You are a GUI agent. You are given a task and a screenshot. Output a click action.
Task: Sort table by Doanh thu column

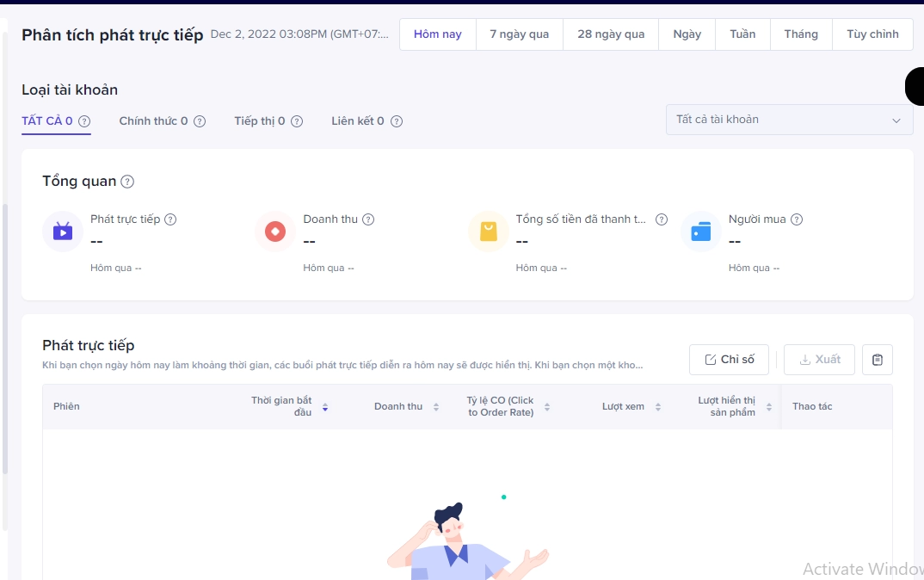[x=436, y=407]
